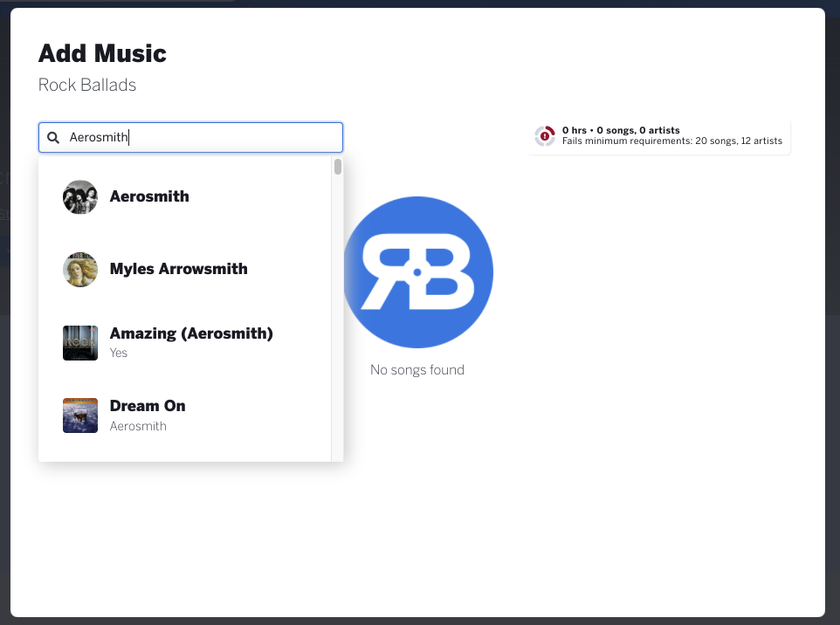This screenshot has width=840, height=625.
Task: Click "Aerosmith" artist label under Dream On
Action: coord(138,426)
